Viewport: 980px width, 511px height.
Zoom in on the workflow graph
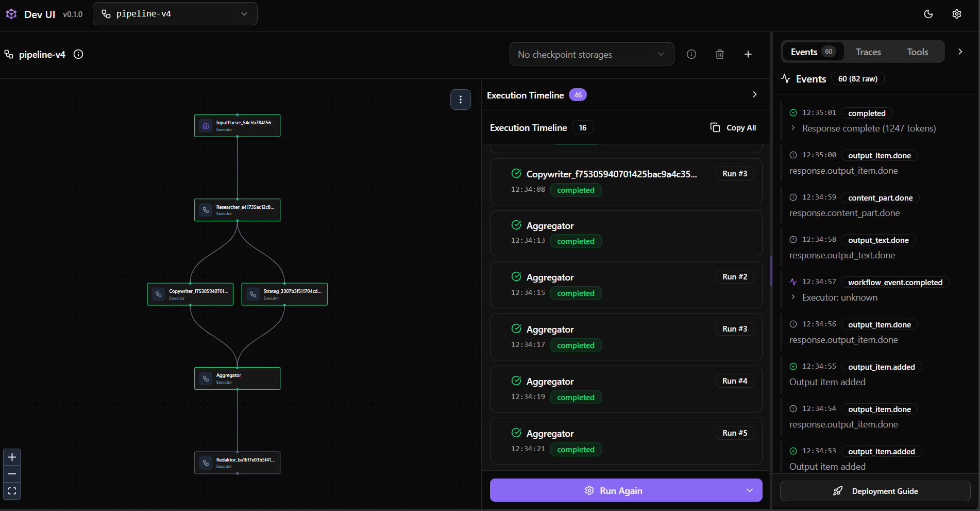click(12, 457)
